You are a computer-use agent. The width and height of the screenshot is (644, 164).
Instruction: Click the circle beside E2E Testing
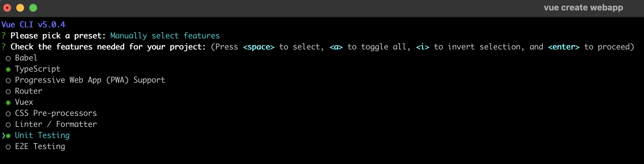point(8,147)
